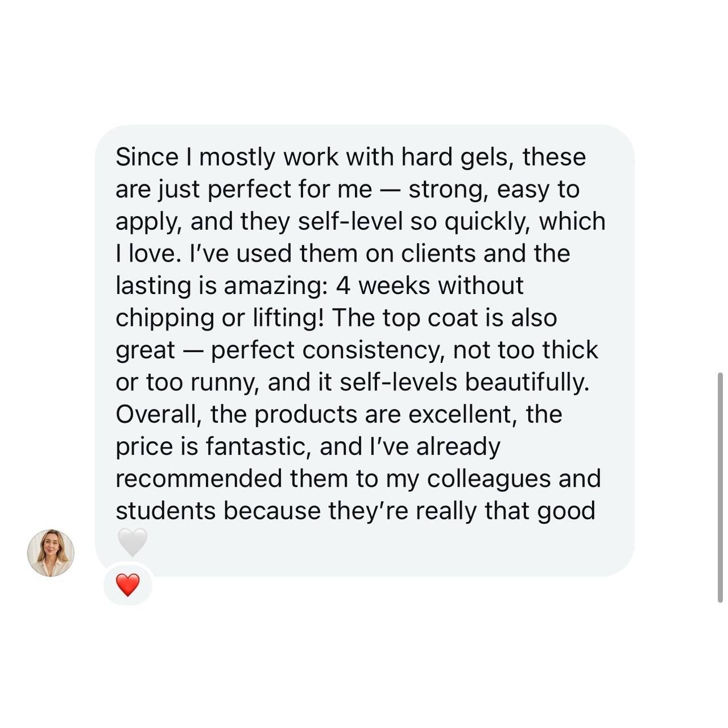Open the sender's profile picture
This screenshot has width=728, height=728.
[51, 553]
